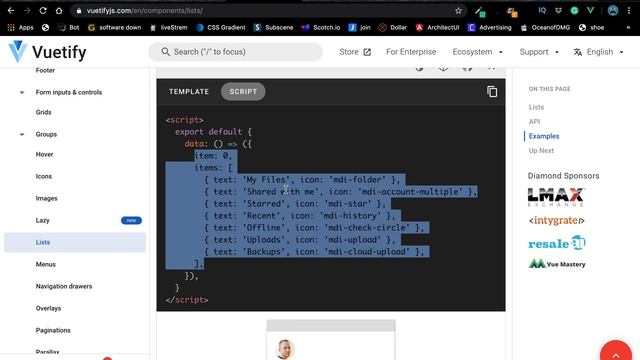Go back with the browser back arrow

click(x=11, y=11)
